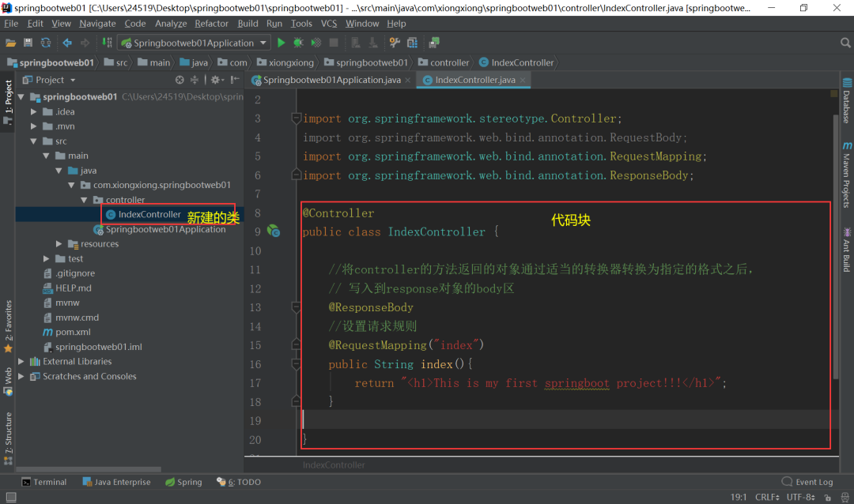Open the Terminal tool window

(x=44, y=482)
